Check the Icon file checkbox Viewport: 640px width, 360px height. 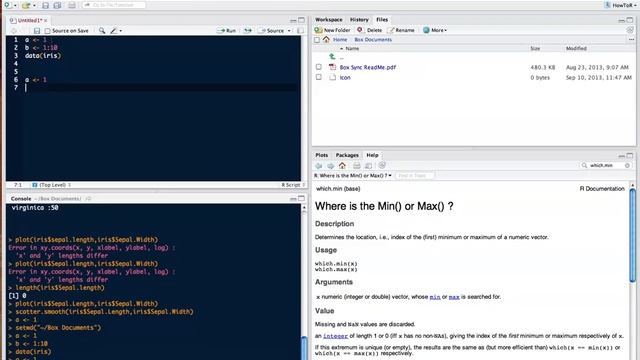[x=318, y=77]
